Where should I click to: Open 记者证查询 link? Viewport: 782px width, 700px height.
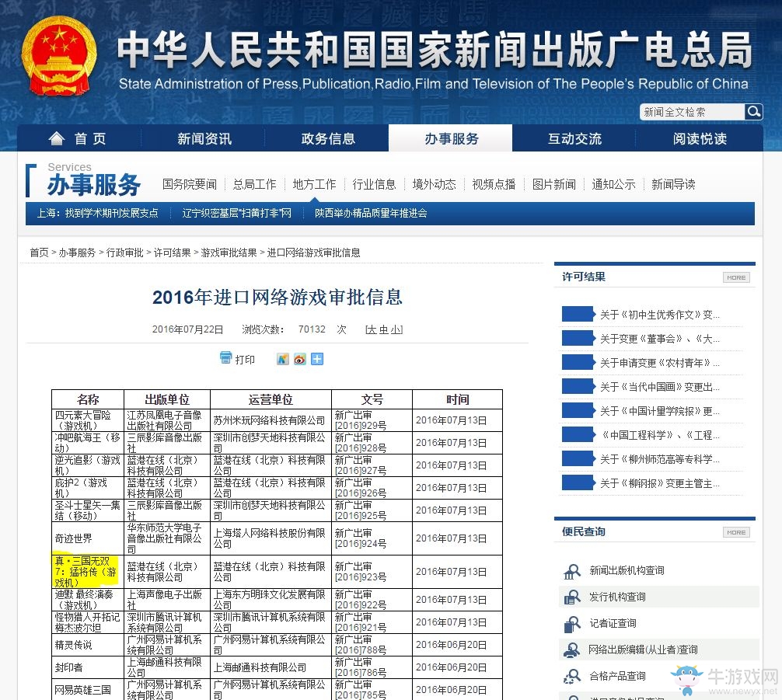coord(613,624)
